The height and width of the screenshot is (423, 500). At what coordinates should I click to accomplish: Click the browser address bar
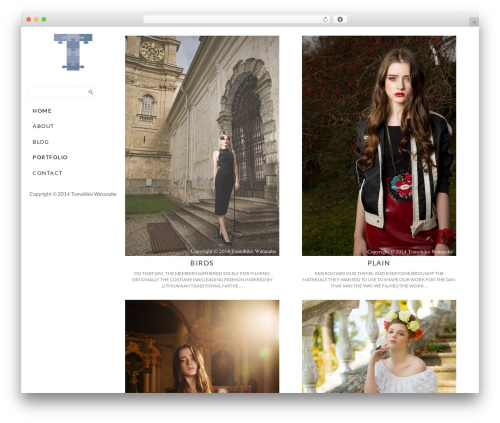(236, 19)
